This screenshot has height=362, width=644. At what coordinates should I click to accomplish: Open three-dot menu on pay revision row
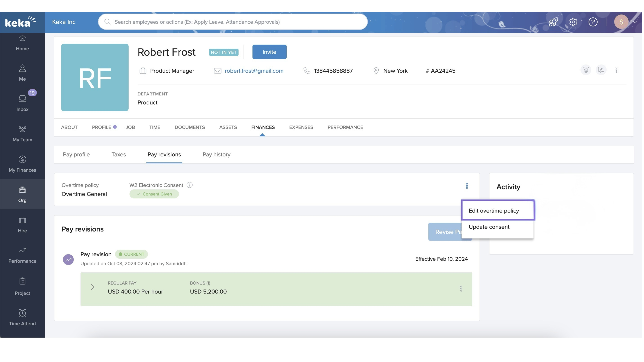tap(461, 289)
